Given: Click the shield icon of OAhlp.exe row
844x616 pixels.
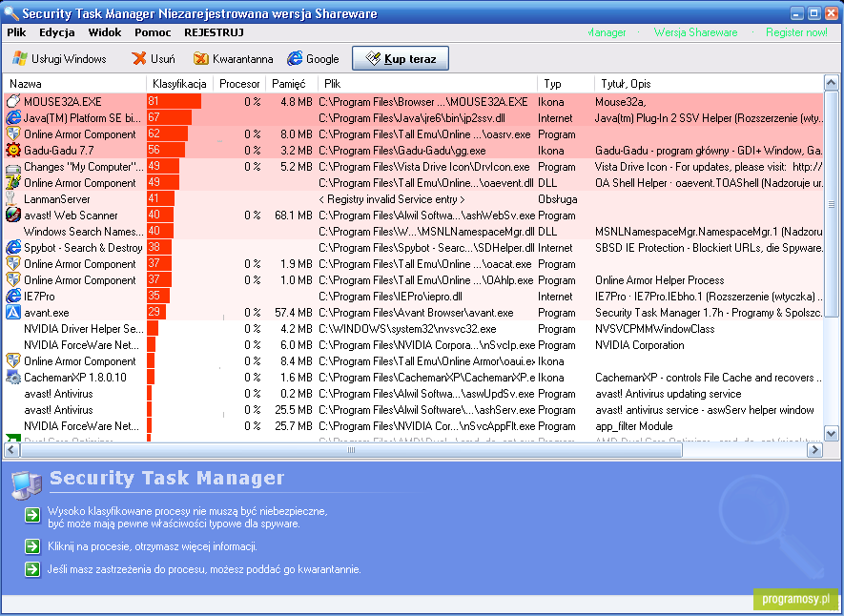Looking at the screenshot, I should (x=13, y=279).
